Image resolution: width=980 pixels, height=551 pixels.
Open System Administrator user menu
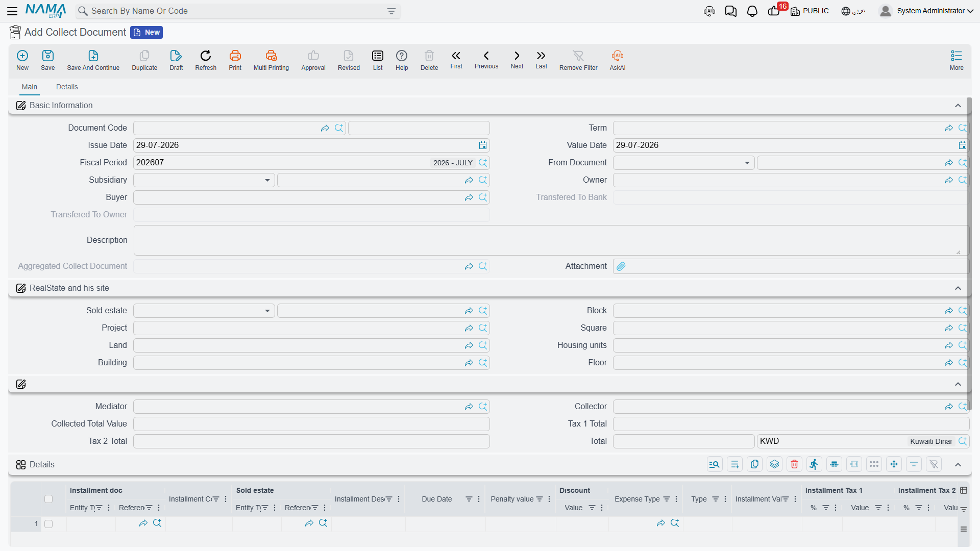coord(926,11)
